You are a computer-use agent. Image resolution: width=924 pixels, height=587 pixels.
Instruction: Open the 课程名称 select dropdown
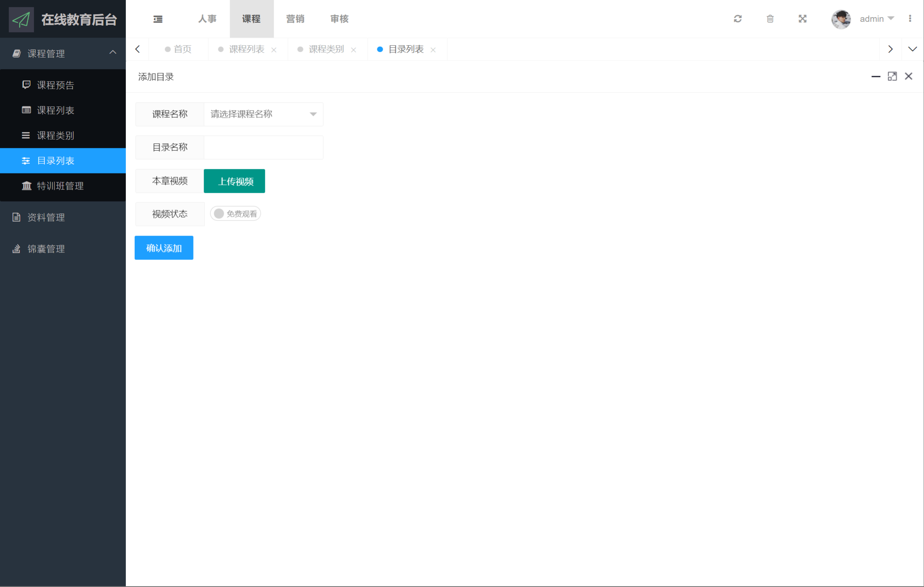[x=263, y=114]
